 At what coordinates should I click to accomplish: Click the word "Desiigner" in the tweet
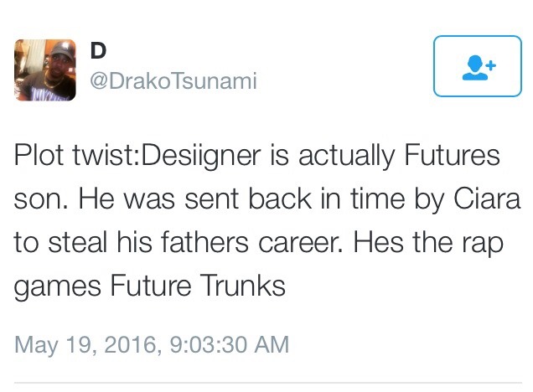193,157
